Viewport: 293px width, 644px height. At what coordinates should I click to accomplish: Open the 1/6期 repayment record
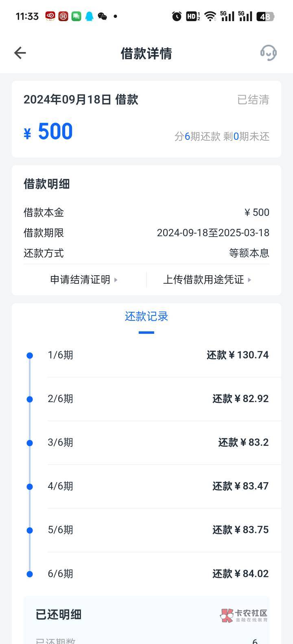click(x=158, y=355)
